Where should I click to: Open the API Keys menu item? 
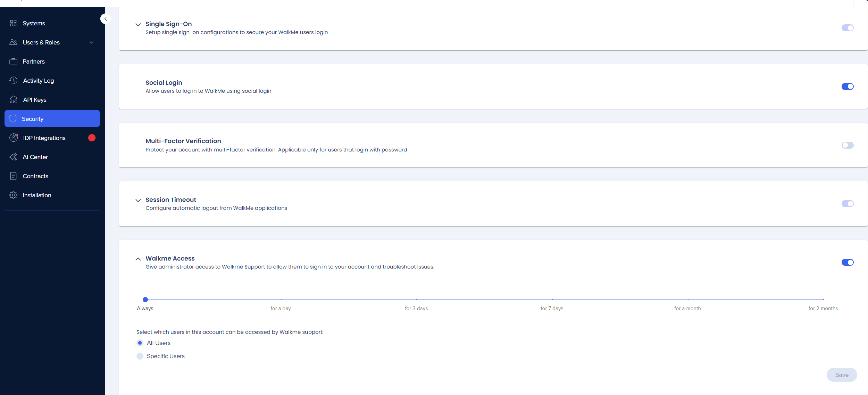click(52, 100)
